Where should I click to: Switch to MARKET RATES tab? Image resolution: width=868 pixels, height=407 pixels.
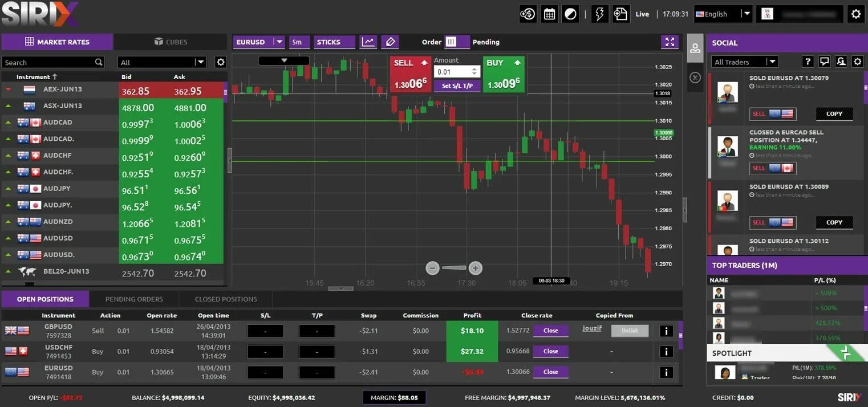(x=57, y=42)
